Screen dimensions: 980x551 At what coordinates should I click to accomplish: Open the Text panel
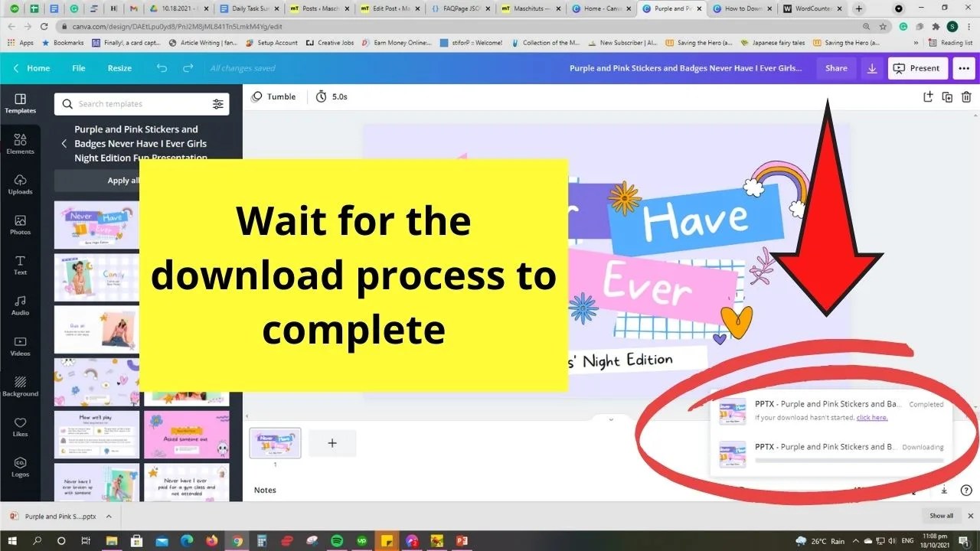(x=20, y=264)
